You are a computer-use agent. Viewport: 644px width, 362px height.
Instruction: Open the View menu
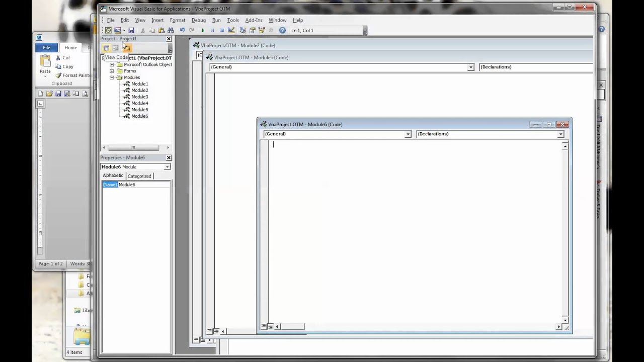[140, 20]
